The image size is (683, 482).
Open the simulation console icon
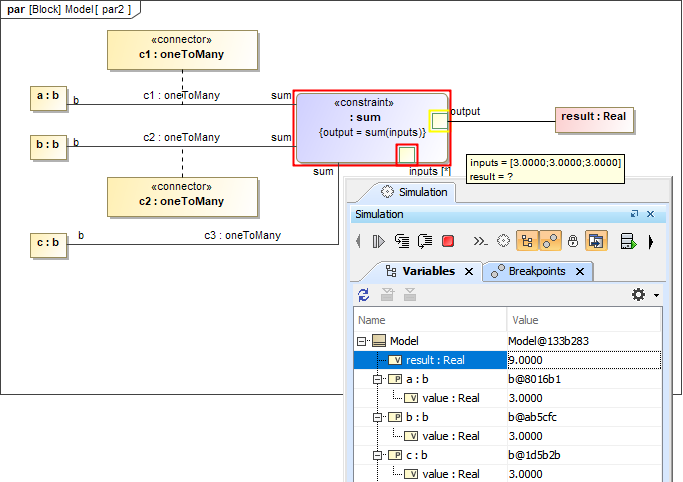(x=480, y=241)
